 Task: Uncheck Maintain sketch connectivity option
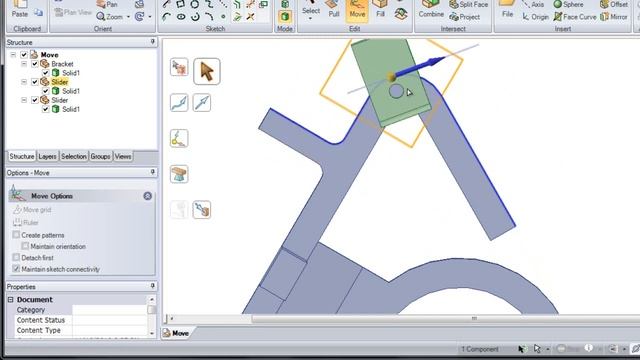pos(16,269)
